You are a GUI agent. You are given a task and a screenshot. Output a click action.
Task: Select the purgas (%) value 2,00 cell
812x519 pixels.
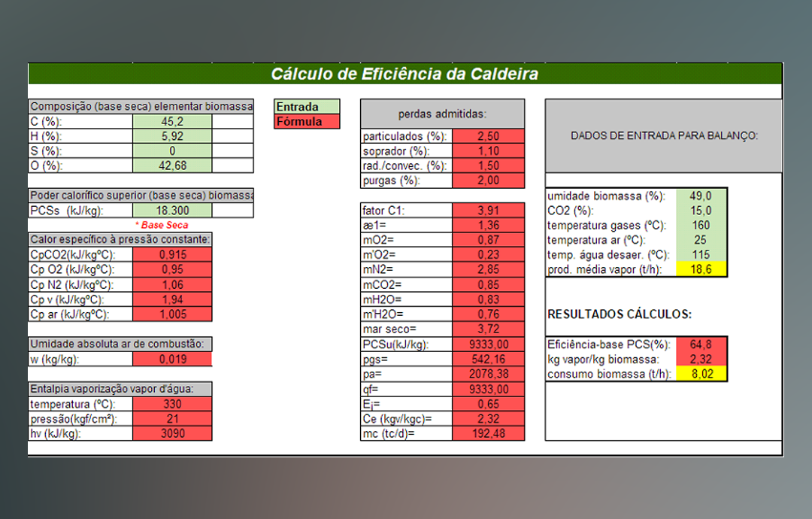point(489,181)
